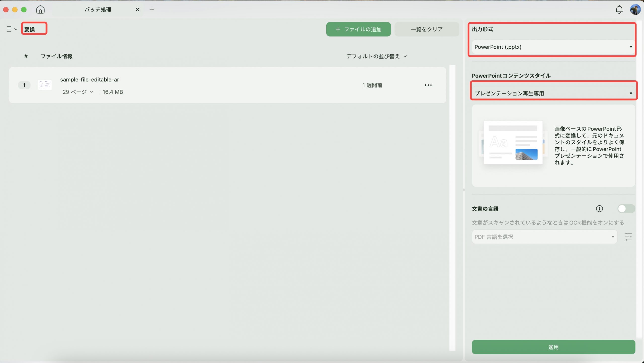This screenshot has width=644, height=363.
Task: Open the three-dot menu for sample-file-editable-ar
Action: click(x=428, y=85)
